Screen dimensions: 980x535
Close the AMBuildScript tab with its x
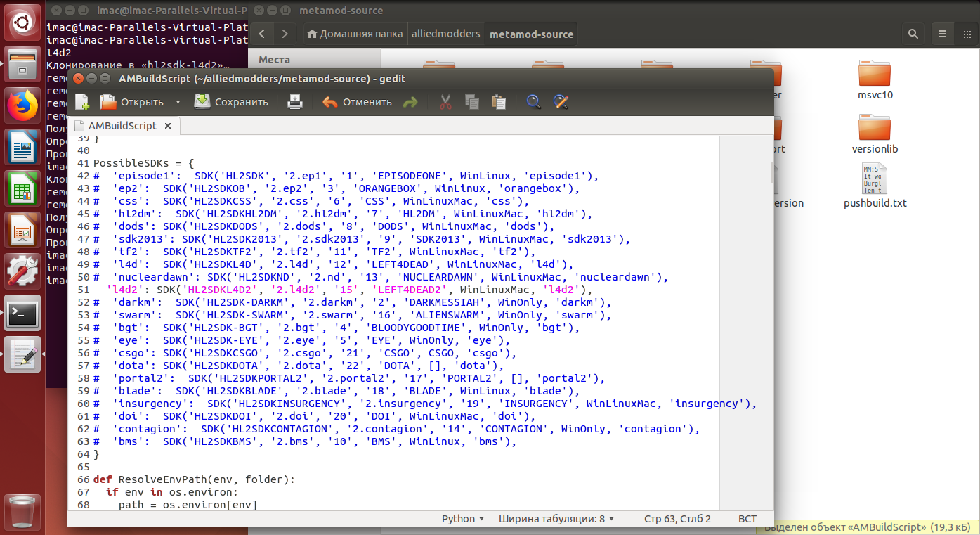click(x=168, y=126)
